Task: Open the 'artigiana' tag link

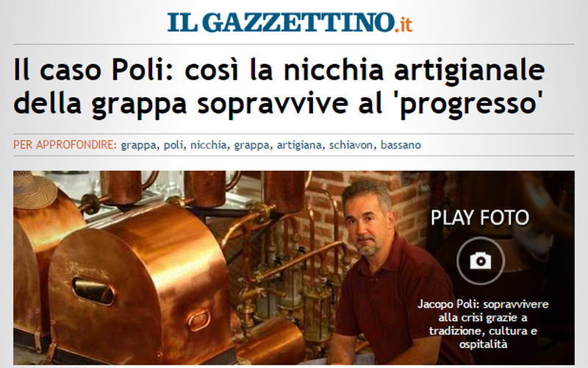Action: tap(299, 145)
